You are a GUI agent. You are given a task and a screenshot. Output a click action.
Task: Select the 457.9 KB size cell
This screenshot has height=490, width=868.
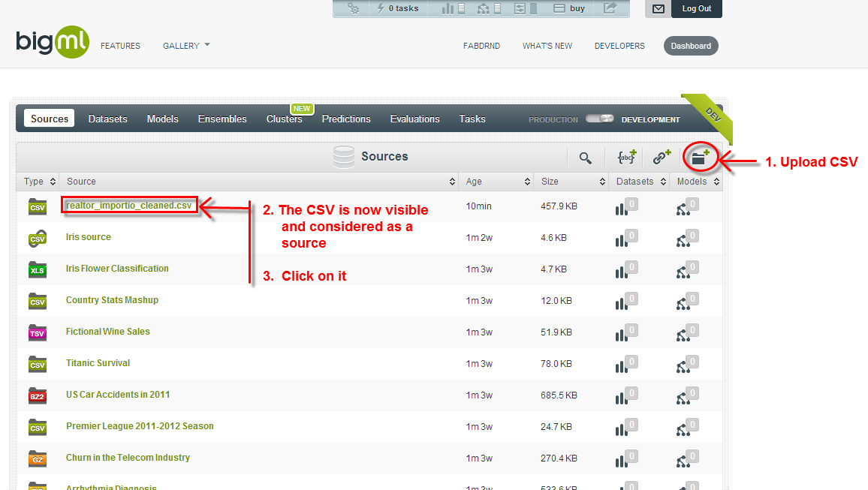559,206
